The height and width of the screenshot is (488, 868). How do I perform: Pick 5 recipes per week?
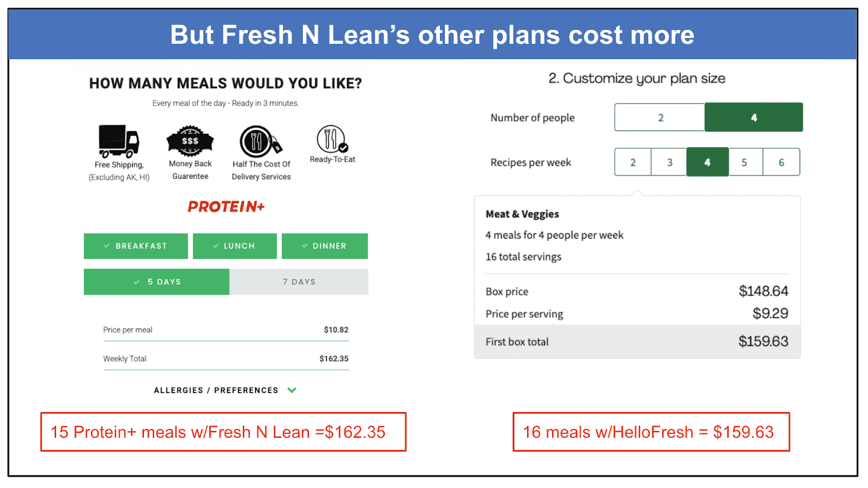[745, 162]
